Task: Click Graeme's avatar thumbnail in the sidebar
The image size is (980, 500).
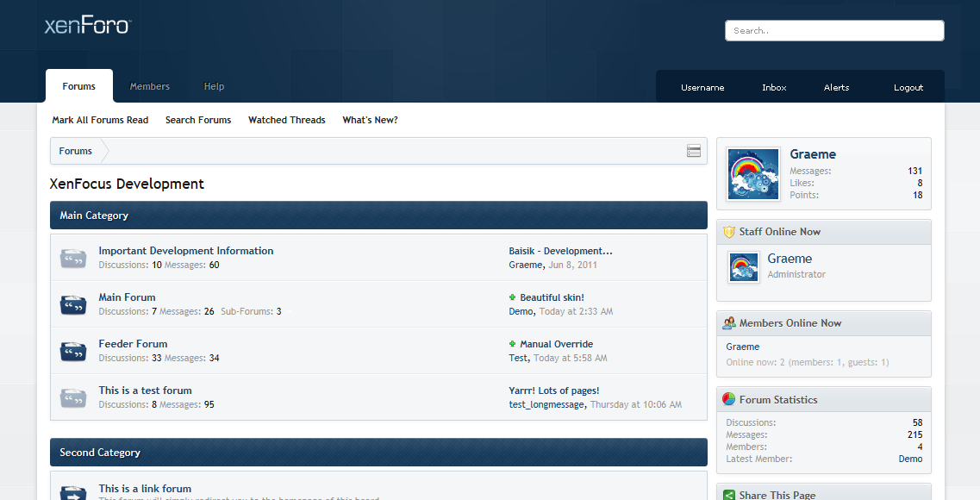Action: click(x=752, y=173)
